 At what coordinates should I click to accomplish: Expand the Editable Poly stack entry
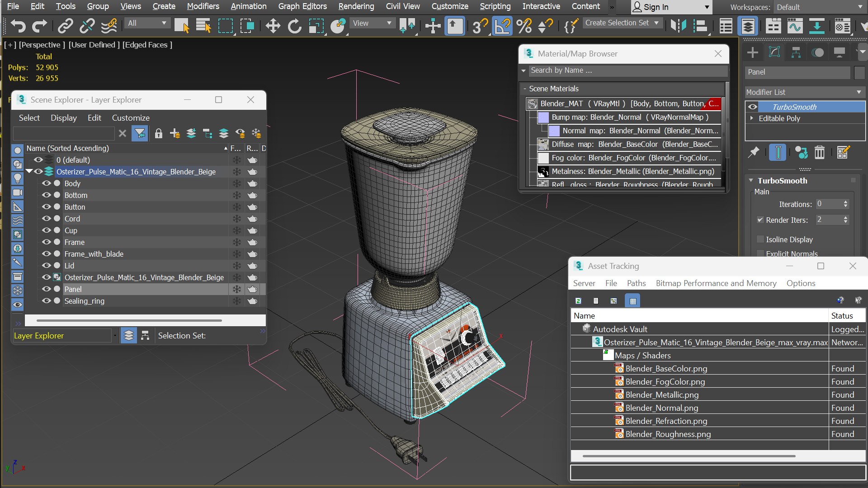pyautogui.click(x=752, y=118)
